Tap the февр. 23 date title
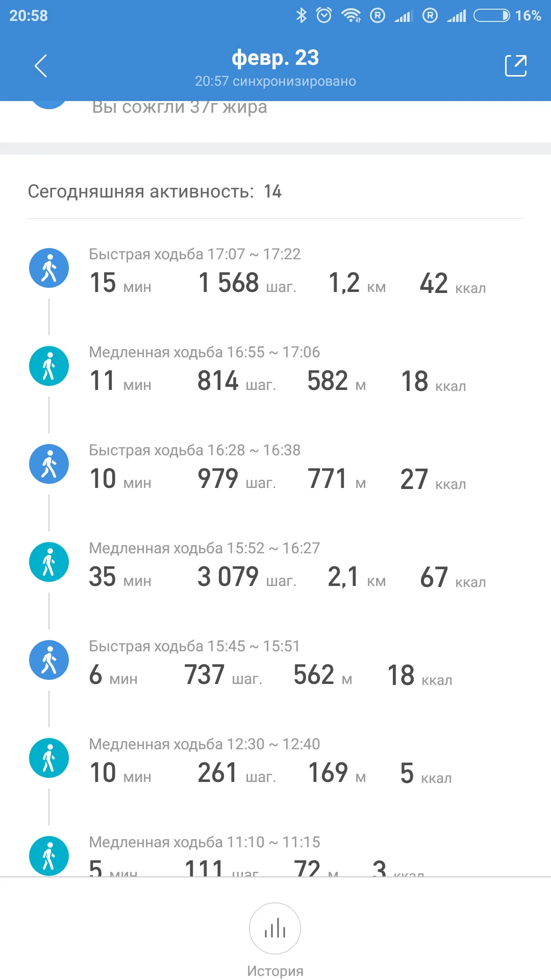The height and width of the screenshot is (980, 551). pos(275,58)
